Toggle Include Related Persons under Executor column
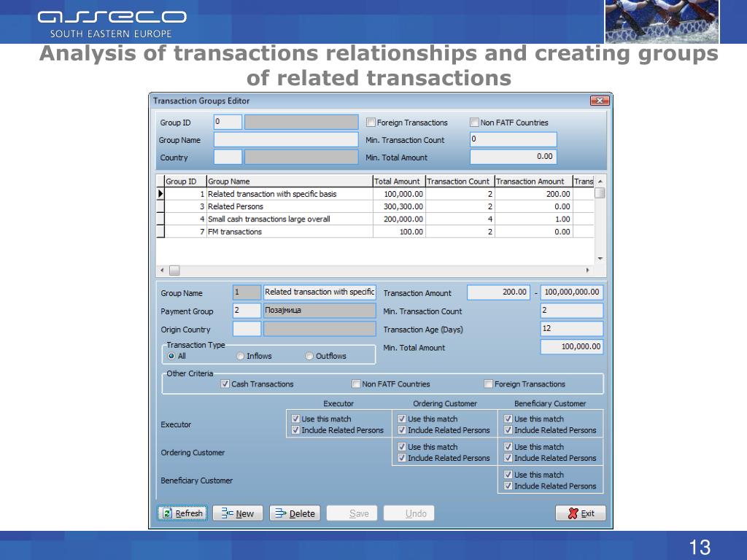The width and height of the screenshot is (747, 560). [x=295, y=430]
